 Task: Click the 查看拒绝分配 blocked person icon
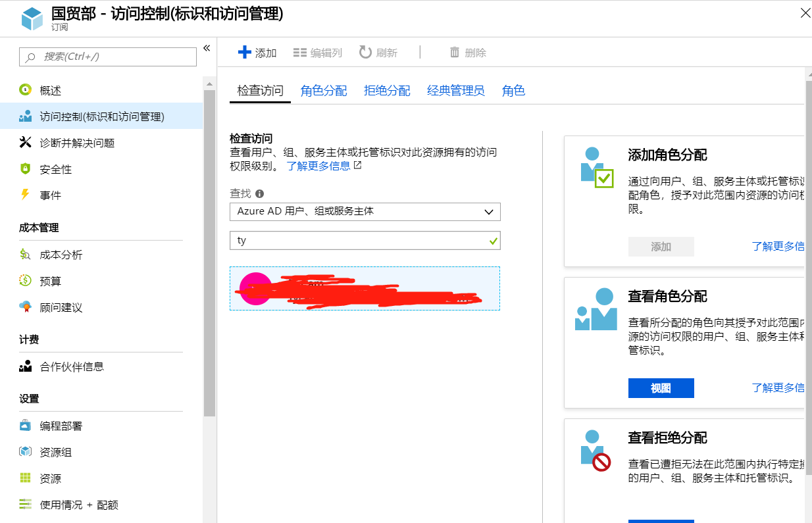pos(596,451)
